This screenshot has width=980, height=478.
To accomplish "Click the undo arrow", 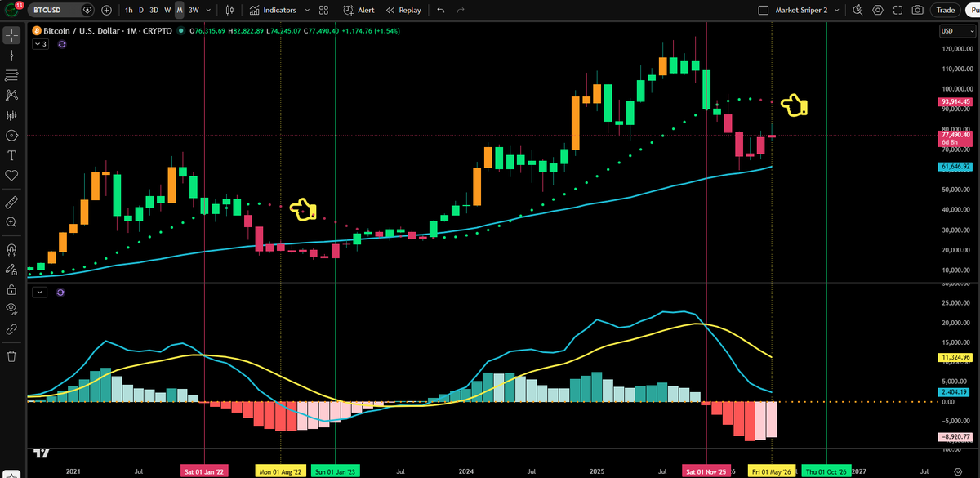I will coord(441,11).
